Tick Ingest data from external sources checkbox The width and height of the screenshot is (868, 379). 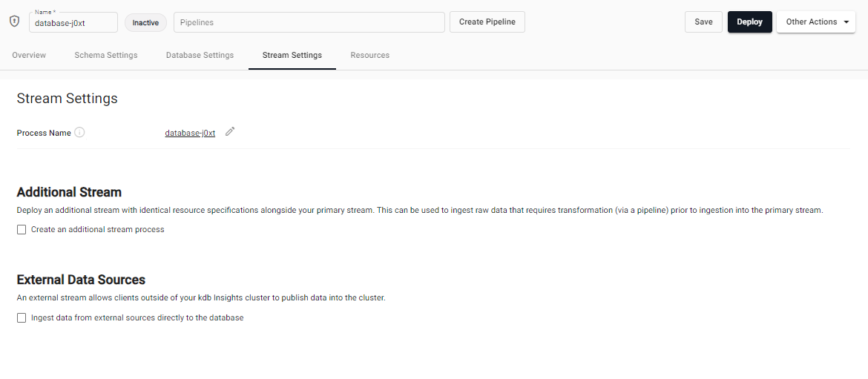click(x=22, y=318)
